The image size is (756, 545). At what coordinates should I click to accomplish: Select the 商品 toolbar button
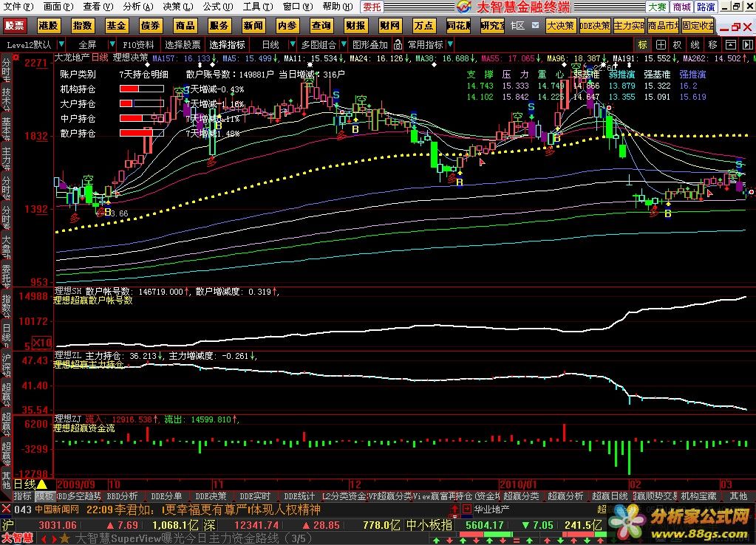185,26
